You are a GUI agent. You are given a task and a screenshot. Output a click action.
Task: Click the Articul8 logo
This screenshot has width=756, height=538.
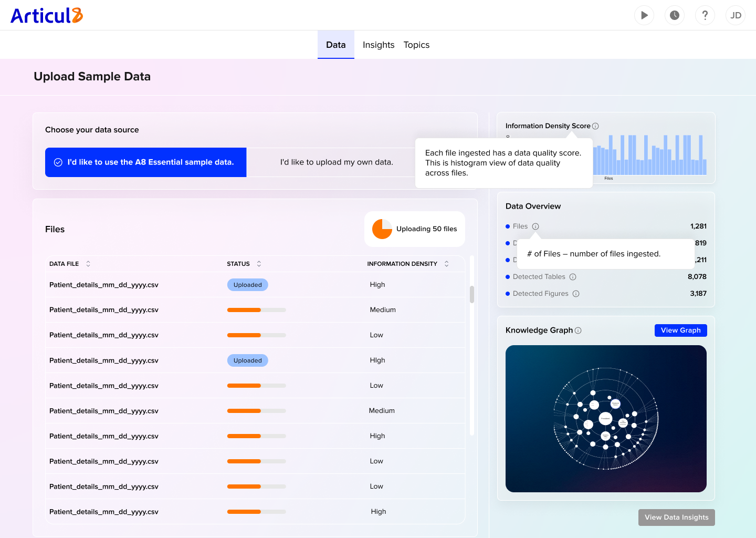coord(47,15)
